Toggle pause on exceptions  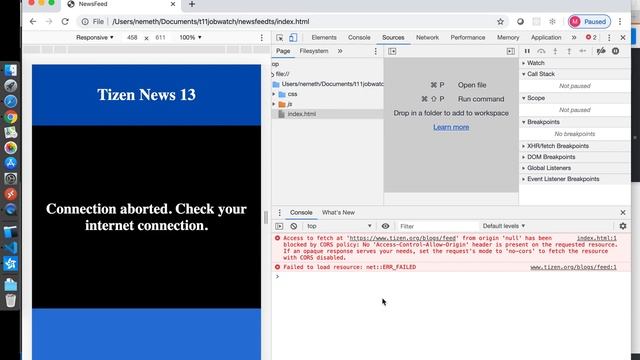click(616, 51)
